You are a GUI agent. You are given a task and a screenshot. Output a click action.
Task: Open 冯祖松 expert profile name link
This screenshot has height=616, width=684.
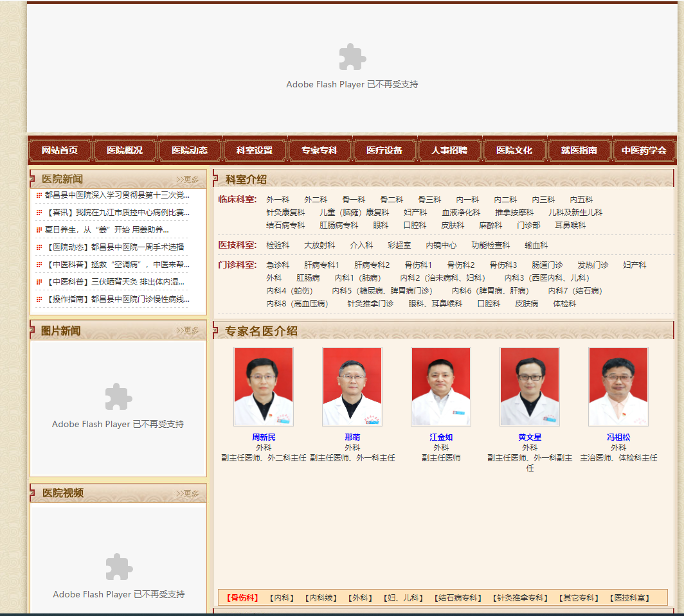click(x=618, y=437)
